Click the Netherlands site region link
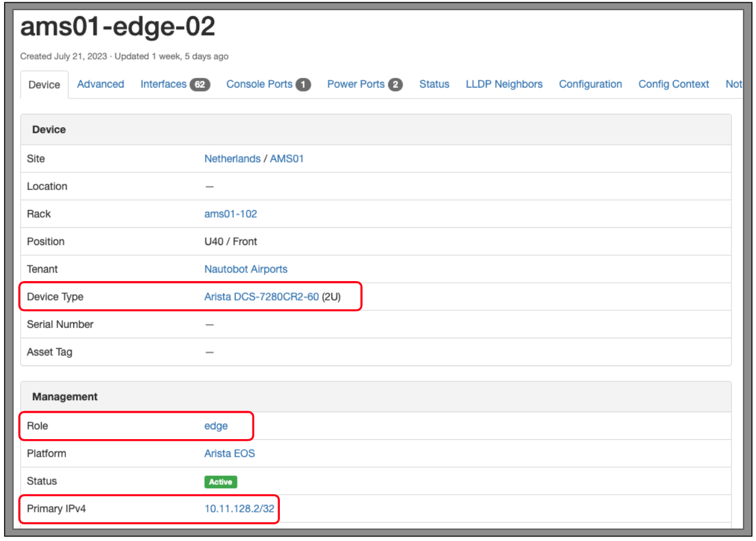This screenshot has width=756, height=541. pyautogui.click(x=232, y=159)
